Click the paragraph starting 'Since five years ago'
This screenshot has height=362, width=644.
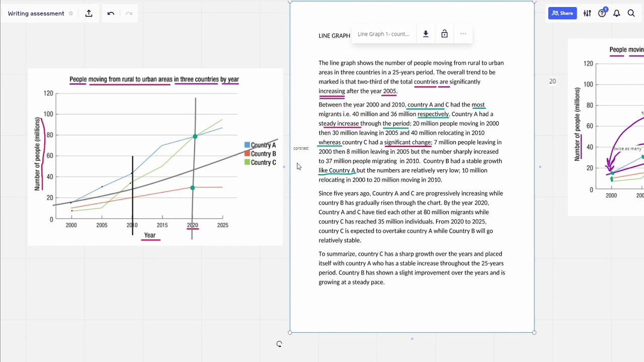[x=411, y=217]
